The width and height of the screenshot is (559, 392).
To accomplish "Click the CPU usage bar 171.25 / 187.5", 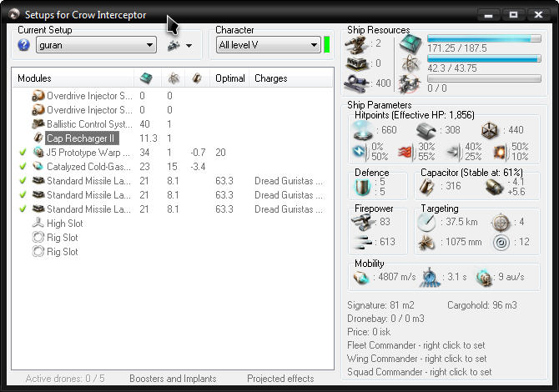I will click(484, 38).
